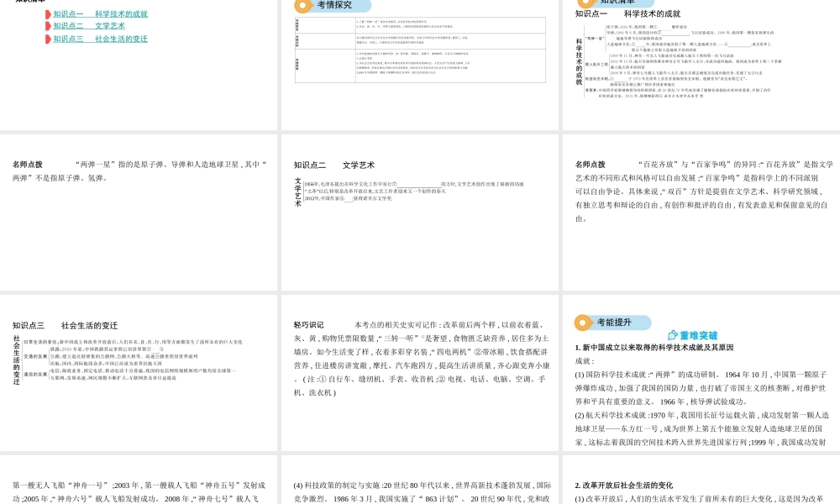Open the slide starting 第一艘无人飞船“神舟一号”

pyautogui.click(x=139, y=480)
